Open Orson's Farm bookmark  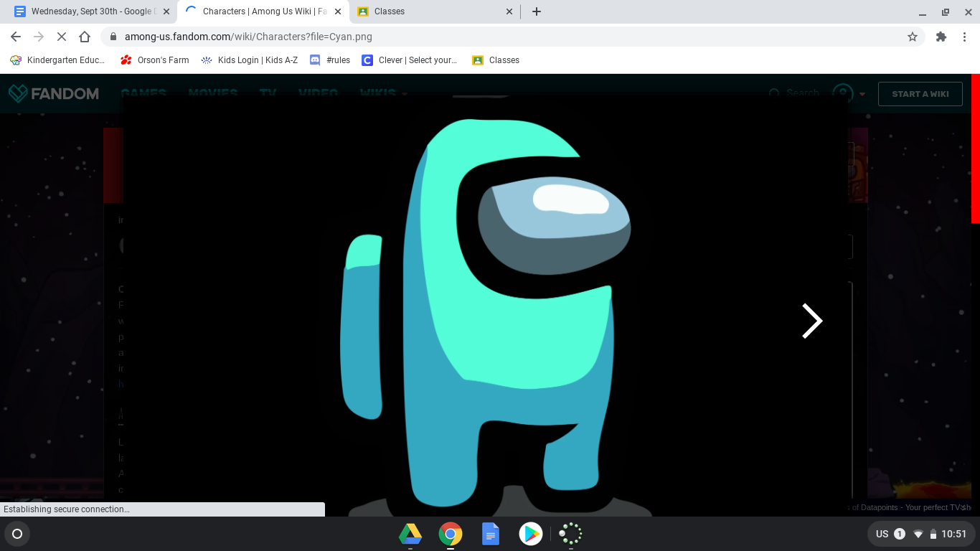[x=155, y=60]
